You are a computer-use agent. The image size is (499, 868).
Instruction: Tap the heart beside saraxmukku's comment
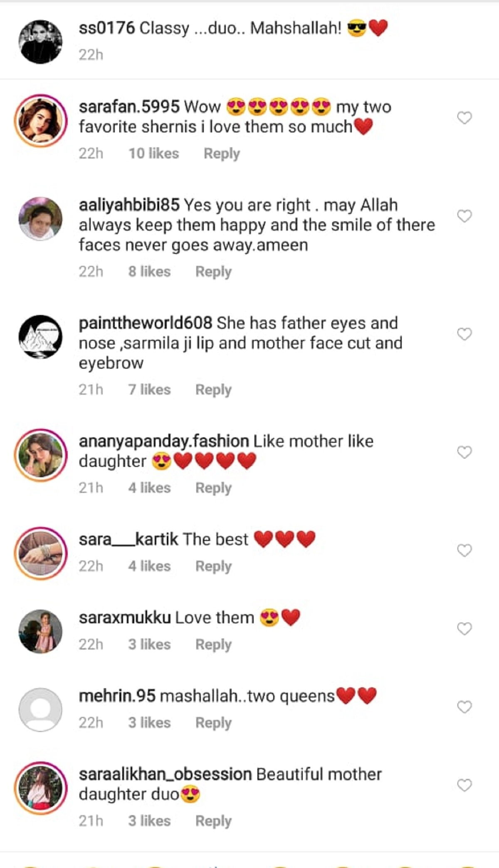464,629
